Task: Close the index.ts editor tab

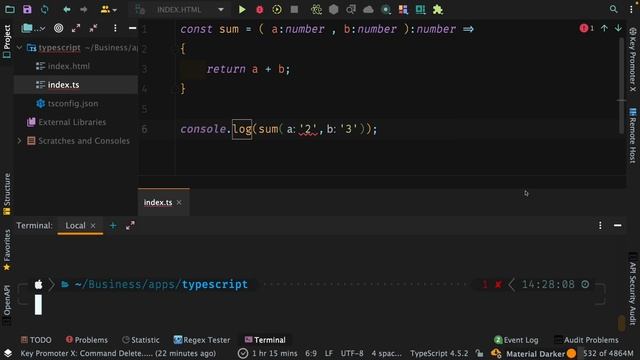Action: [x=179, y=202]
